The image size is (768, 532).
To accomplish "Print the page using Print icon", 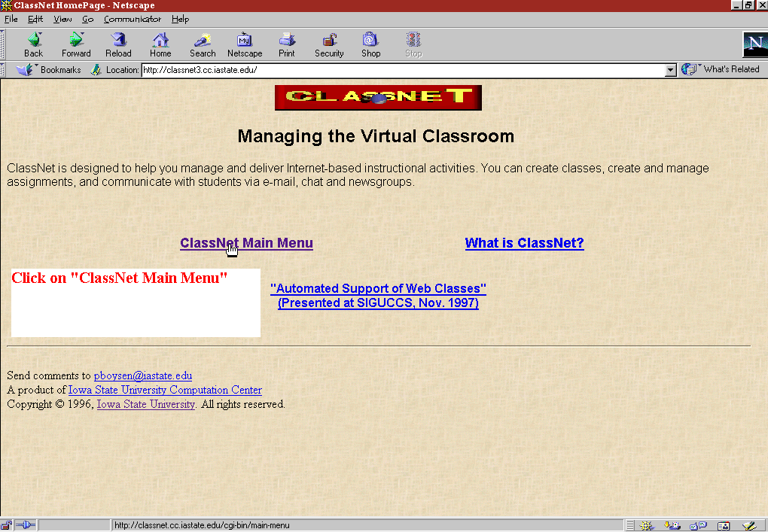I will tap(287, 44).
